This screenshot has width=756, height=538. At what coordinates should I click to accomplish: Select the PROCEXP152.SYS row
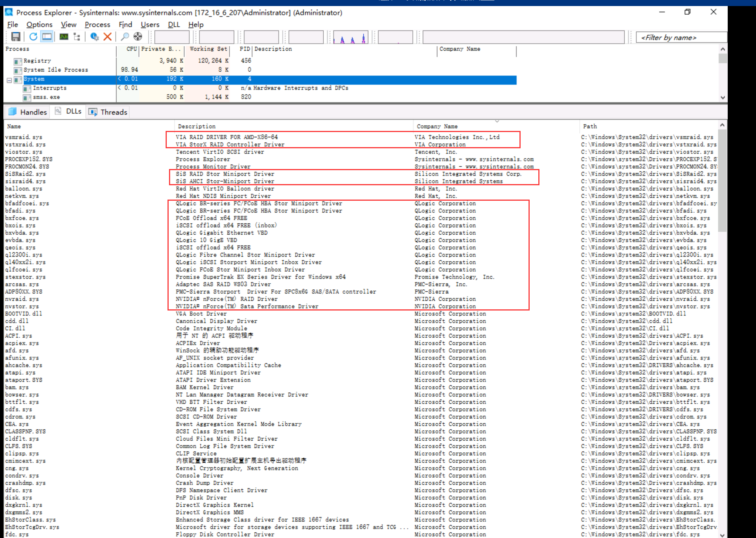(x=361, y=159)
